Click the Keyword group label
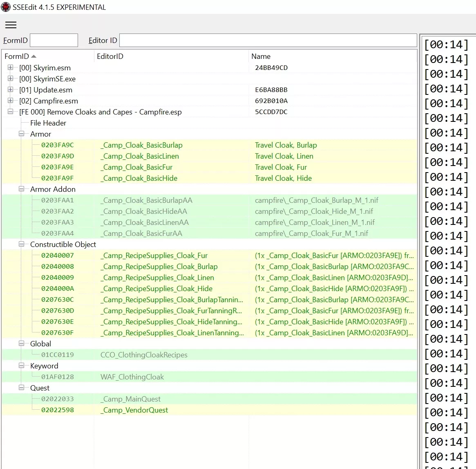Image resolution: width=476 pixels, height=469 pixels. click(x=44, y=366)
